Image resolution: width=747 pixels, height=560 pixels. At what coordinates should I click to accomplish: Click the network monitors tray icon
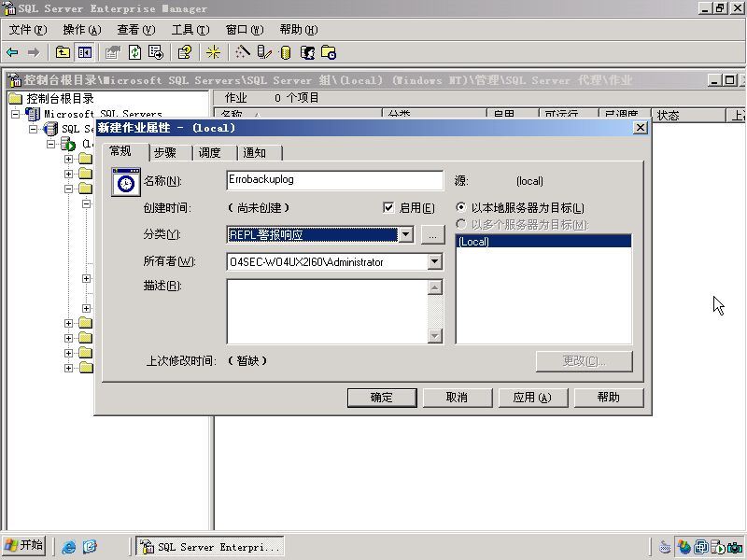point(701,547)
